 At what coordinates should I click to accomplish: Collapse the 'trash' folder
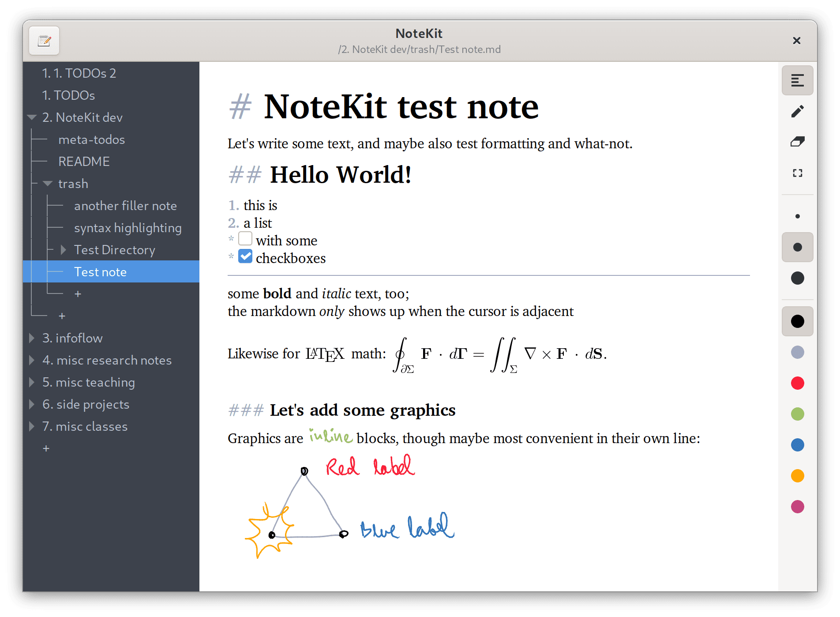coord(48,184)
